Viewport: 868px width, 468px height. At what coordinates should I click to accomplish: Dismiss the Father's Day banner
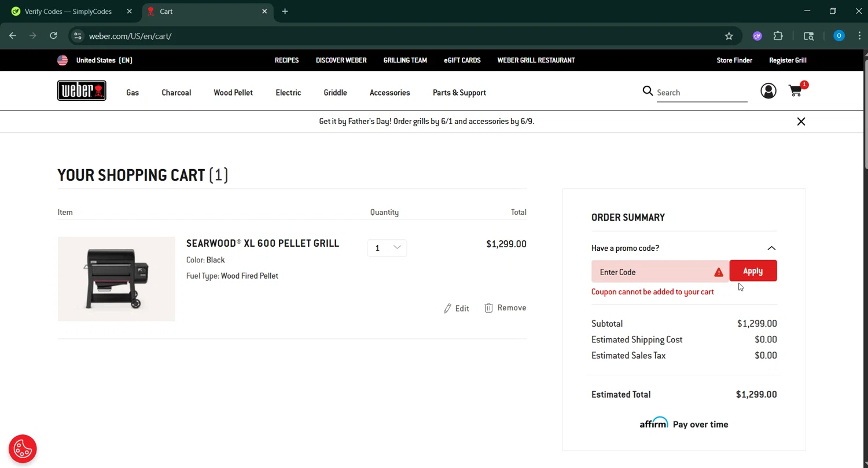pos(801,122)
